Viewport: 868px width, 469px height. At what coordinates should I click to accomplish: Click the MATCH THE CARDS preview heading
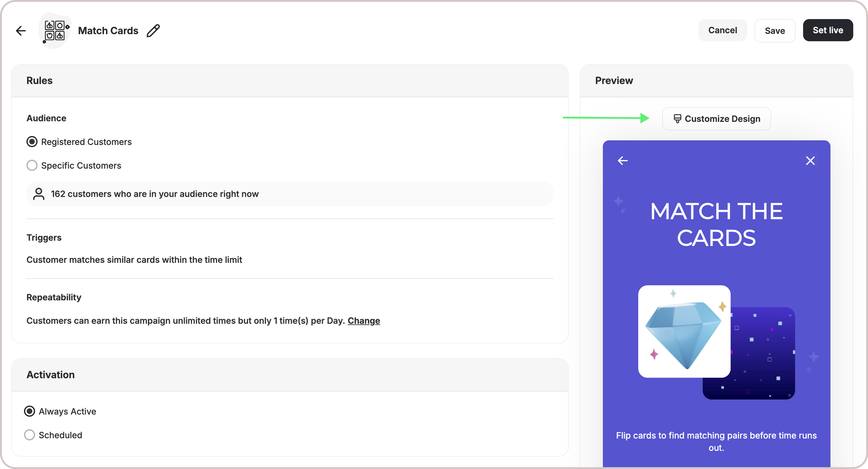coord(716,224)
